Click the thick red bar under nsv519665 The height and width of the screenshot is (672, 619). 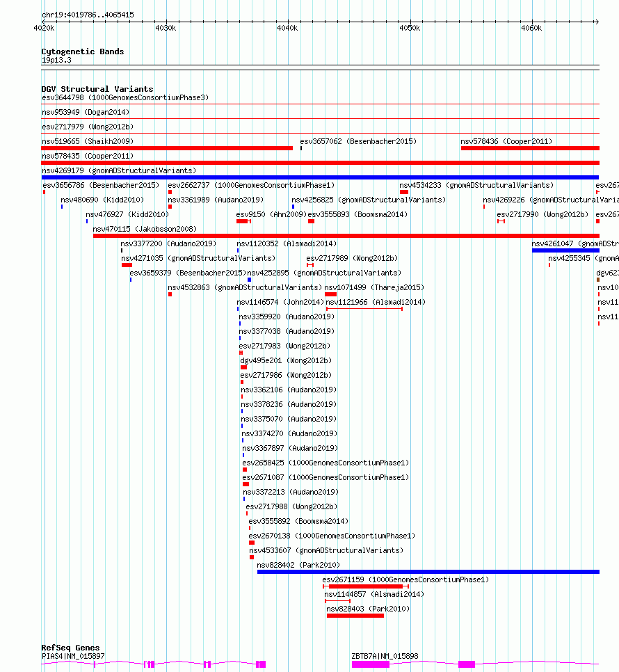(x=167, y=148)
